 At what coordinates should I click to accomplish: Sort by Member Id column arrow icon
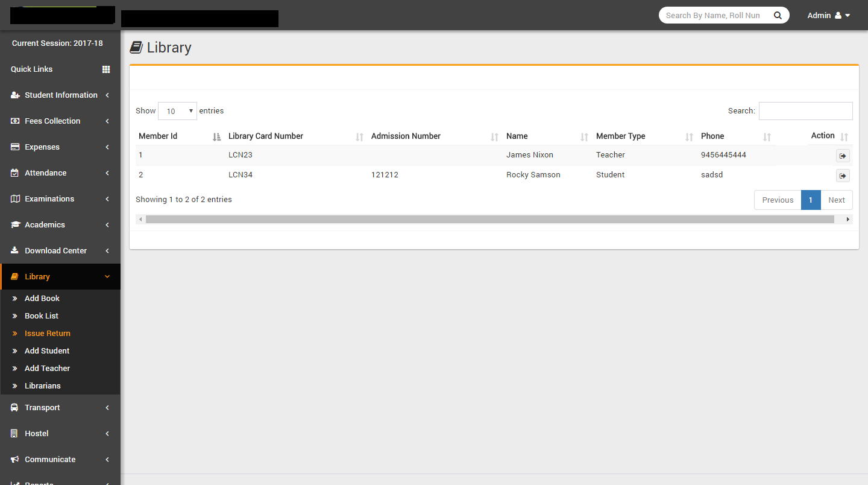(x=217, y=137)
